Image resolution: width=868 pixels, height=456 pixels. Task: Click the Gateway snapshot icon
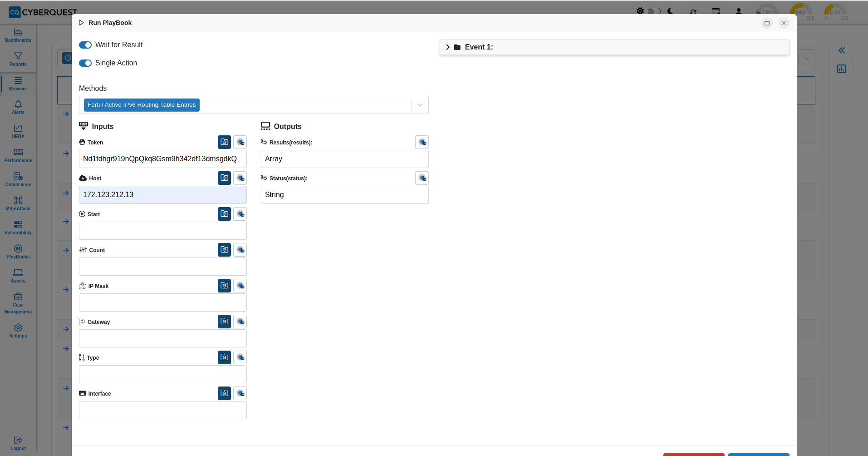click(x=225, y=322)
